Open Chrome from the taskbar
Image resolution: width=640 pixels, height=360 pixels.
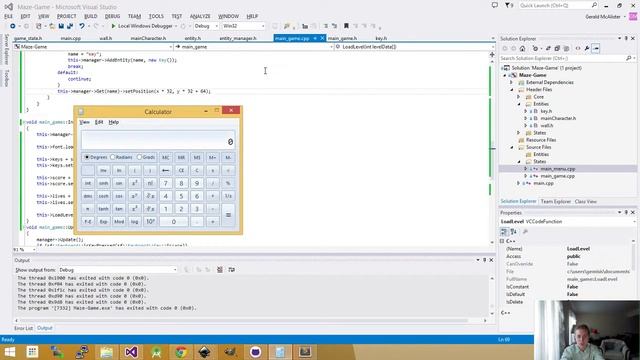181,351
